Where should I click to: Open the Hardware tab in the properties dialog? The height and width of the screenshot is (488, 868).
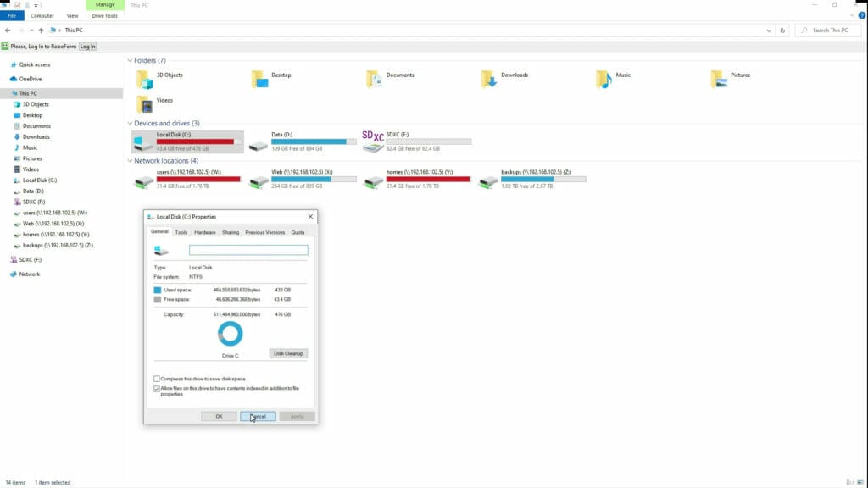click(206, 231)
